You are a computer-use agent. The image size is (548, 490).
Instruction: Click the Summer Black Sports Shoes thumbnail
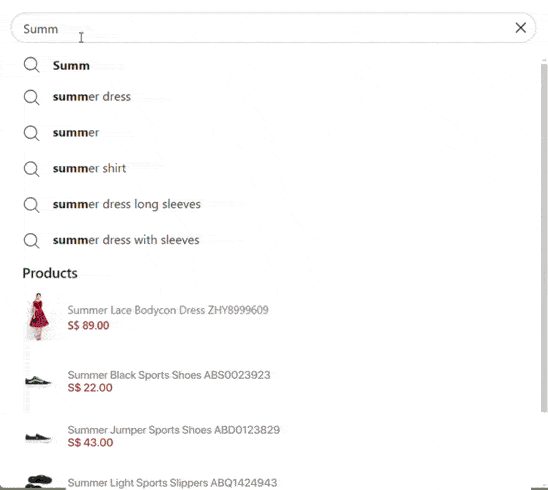[38, 381]
